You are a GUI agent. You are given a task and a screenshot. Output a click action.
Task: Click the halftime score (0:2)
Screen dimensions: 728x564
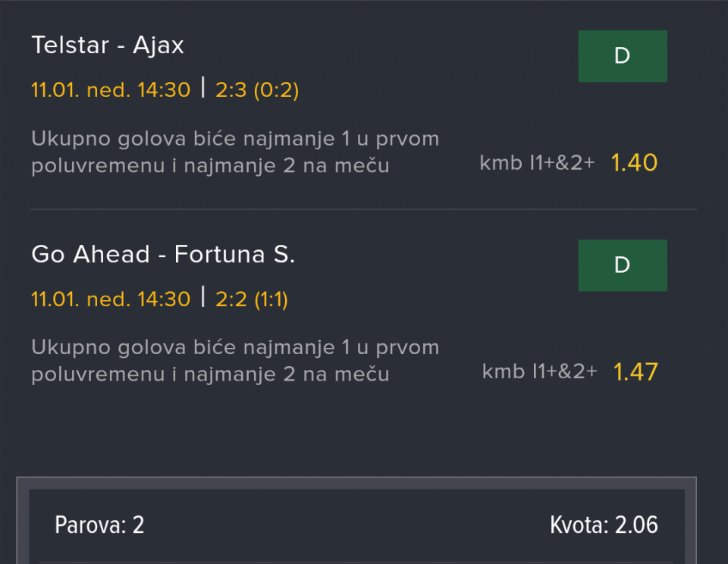tap(276, 90)
